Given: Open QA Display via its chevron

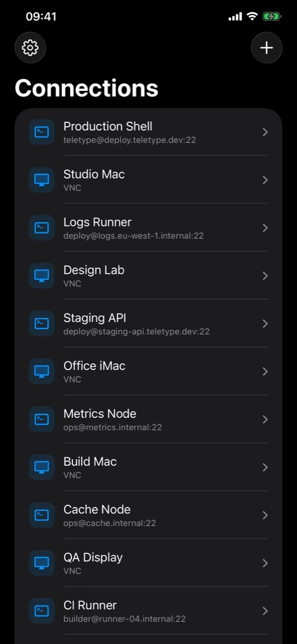Looking at the screenshot, I should tap(265, 563).
